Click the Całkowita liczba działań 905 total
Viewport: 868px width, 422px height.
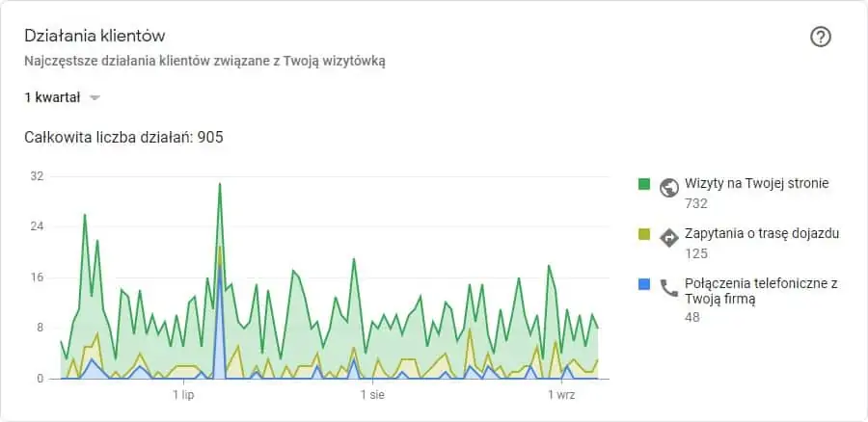click(124, 137)
